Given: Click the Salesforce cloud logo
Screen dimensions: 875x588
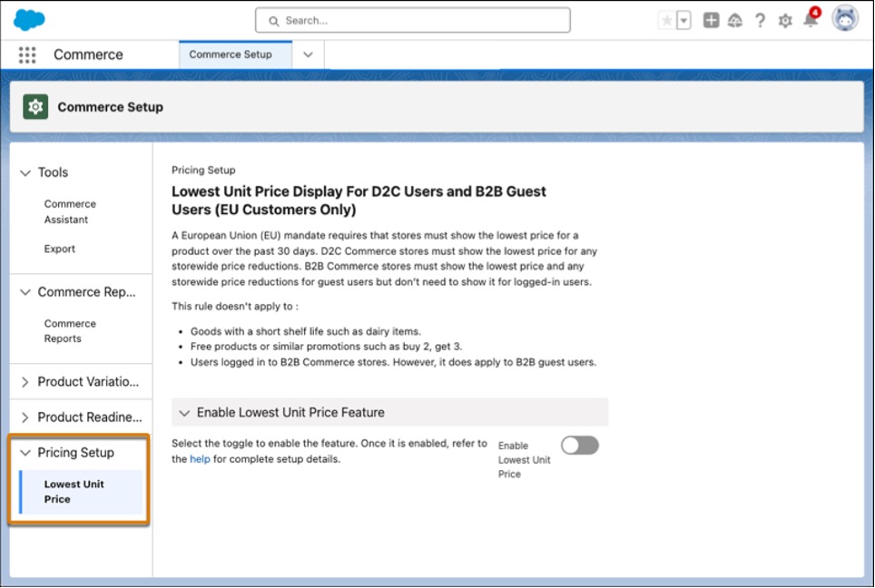Looking at the screenshot, I should [29, 20].
